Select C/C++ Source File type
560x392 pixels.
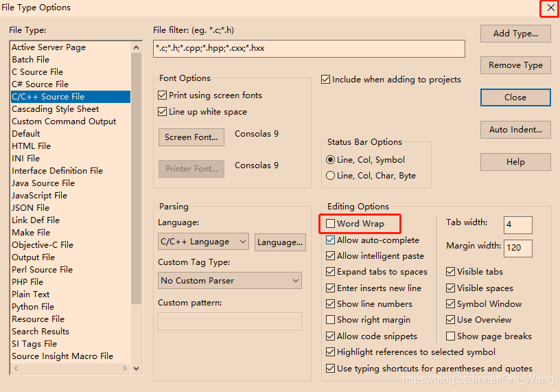[x=71, y=97]
